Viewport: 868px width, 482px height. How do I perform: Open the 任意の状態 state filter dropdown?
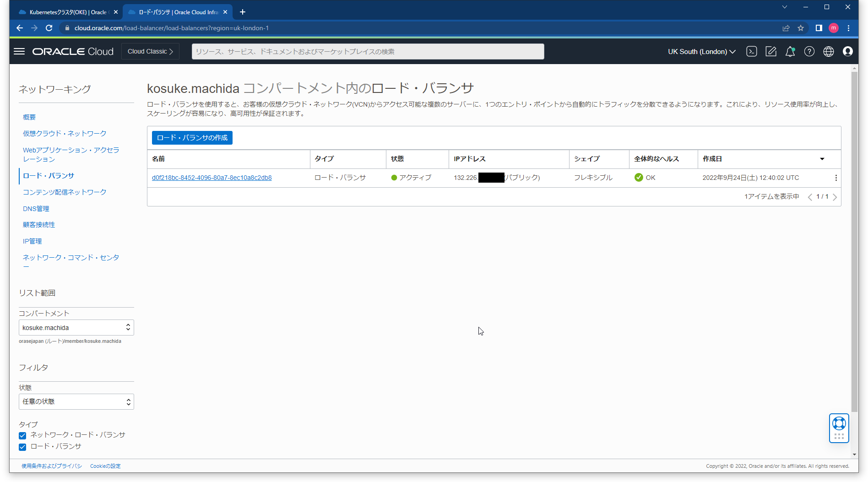[x=76, y=401]
